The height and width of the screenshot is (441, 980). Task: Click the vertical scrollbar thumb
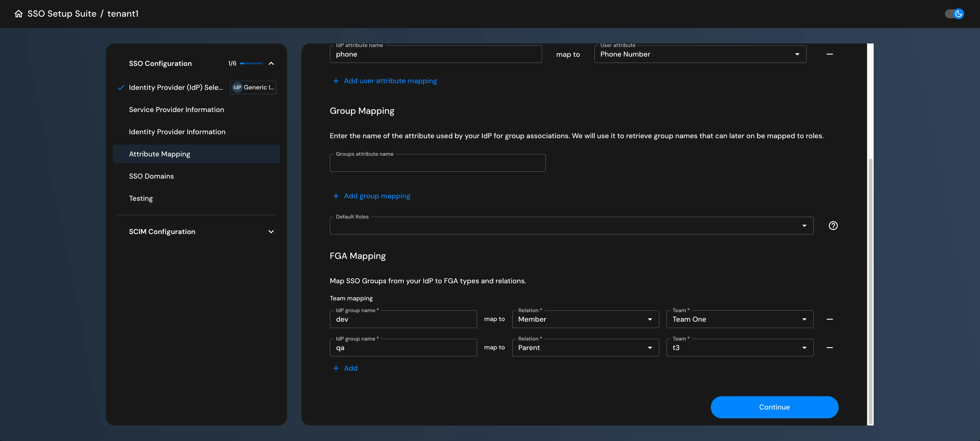(x=870, y=291)
